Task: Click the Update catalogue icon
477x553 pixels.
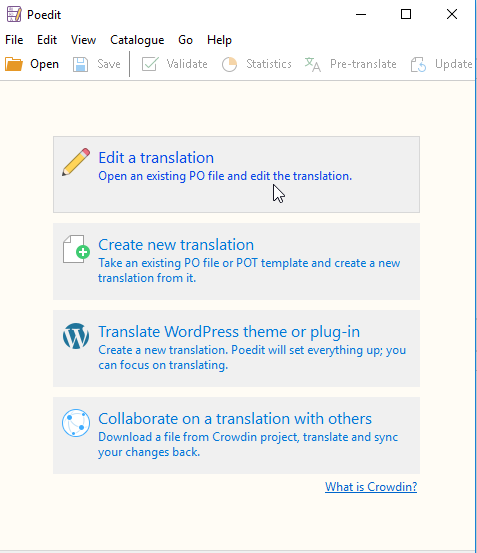Action: tap(418, 65)
